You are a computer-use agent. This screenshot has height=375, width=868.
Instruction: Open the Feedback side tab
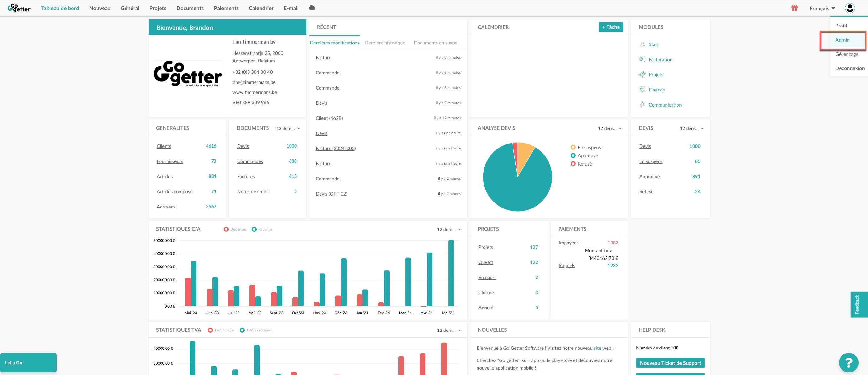pos(859,304)
